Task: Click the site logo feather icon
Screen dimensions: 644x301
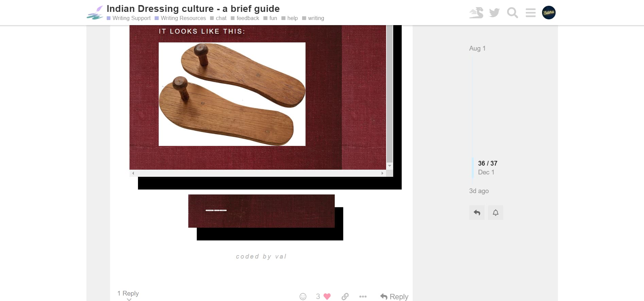Action: click(95, 13)
